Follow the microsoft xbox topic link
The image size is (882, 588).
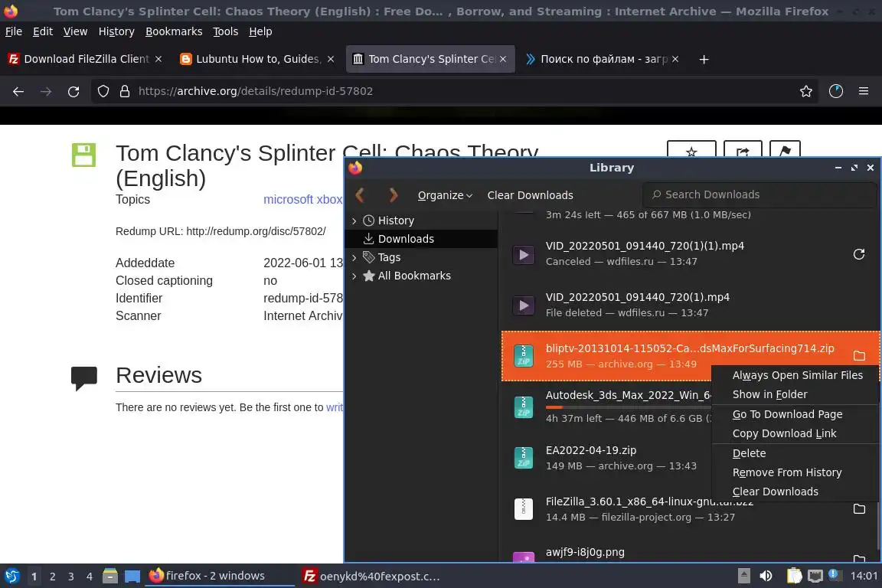(x=302, y=200)
